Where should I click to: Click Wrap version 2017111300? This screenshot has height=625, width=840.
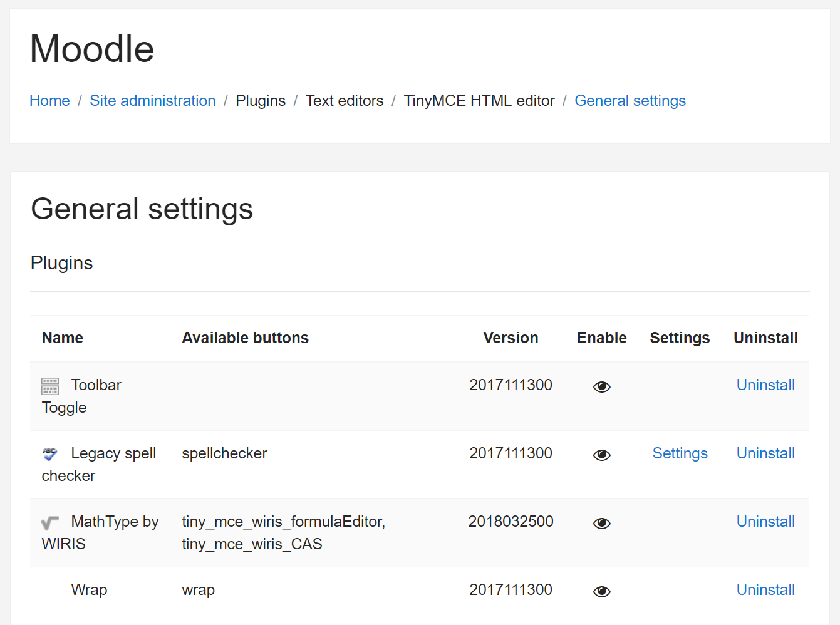[511, 590]
